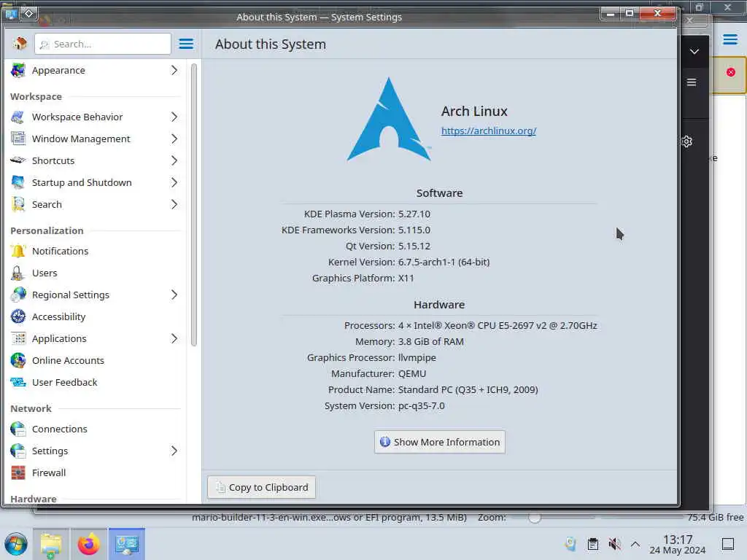Click the Regional Settings globe icon
This screenshot has width=747, height=560.
[18, 295]
